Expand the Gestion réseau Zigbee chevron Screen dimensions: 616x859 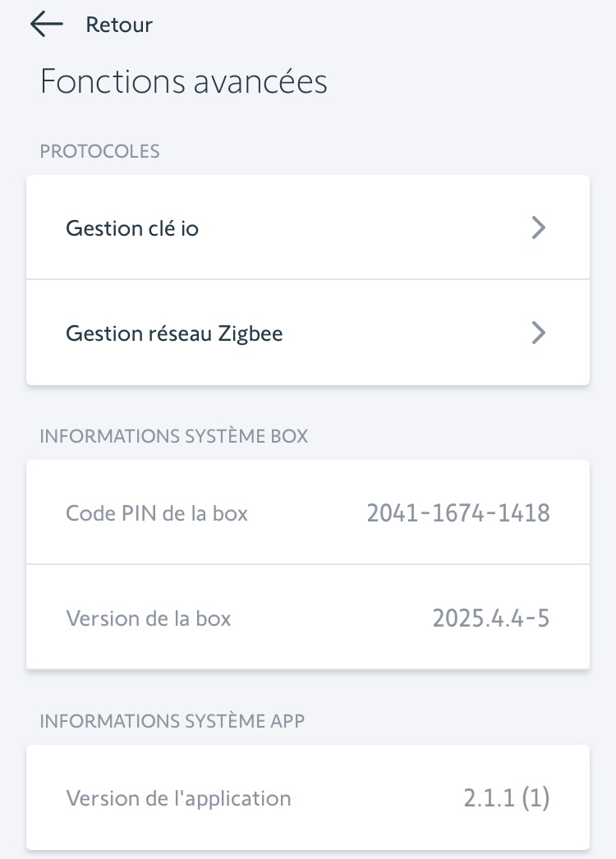pyautogui.click(x=538, y=333)
